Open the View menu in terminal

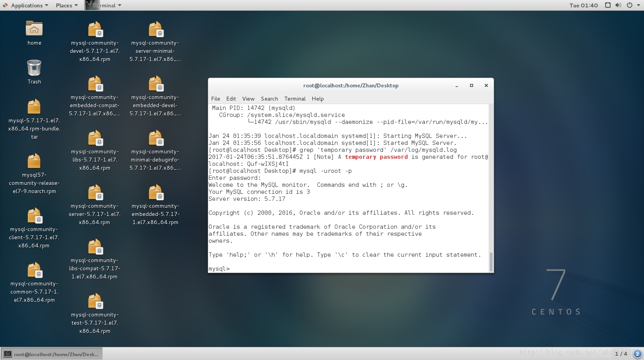point(248,99)
